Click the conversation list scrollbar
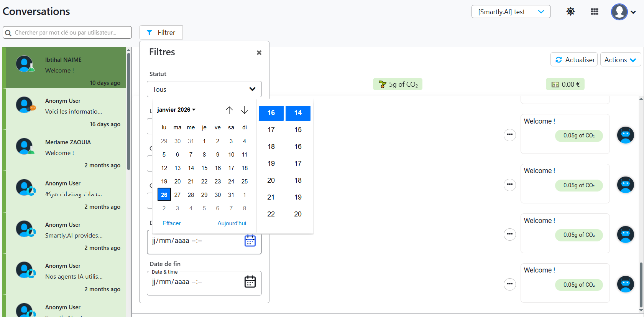 [x=129, y=111]
